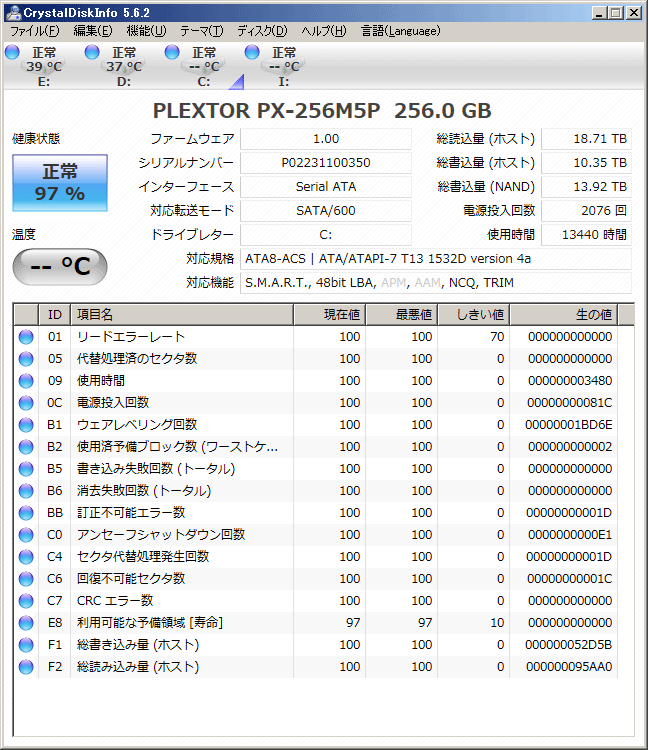Screen dimensions: 648x750
Task: Open the 機能(U) menu
Action: coord(146,31)
